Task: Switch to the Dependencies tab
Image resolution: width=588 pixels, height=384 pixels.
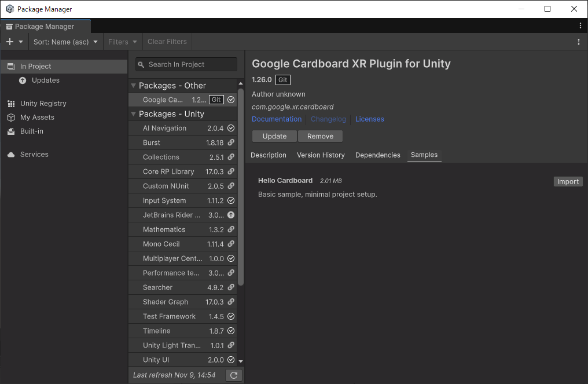Action: coord(377,155)
